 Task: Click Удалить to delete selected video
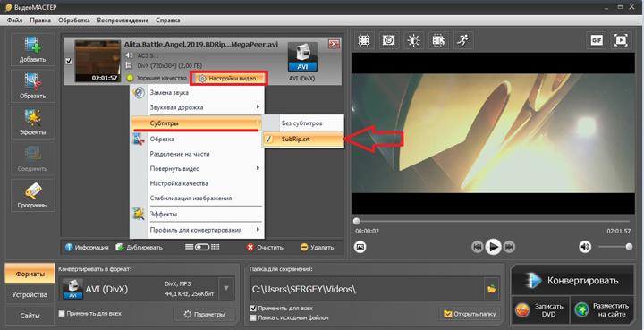[317, 247]
